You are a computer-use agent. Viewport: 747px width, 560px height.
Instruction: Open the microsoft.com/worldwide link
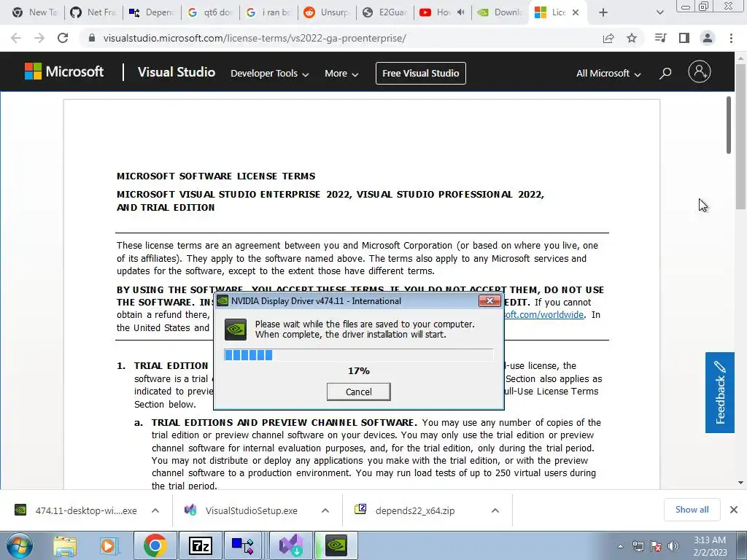click(x=543, y=315)
